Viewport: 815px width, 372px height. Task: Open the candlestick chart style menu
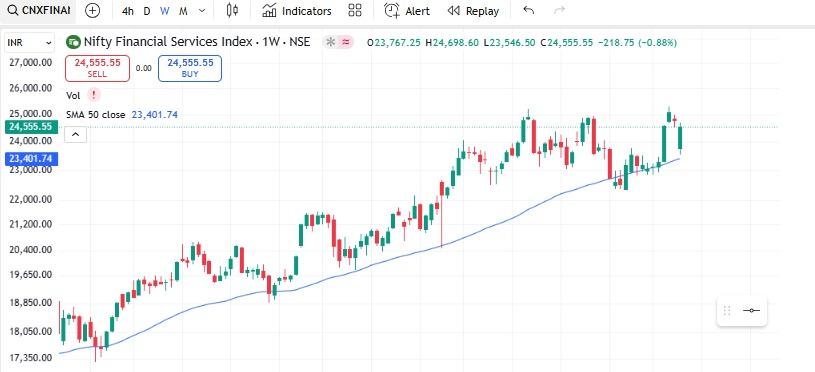[x=233, y=10]
